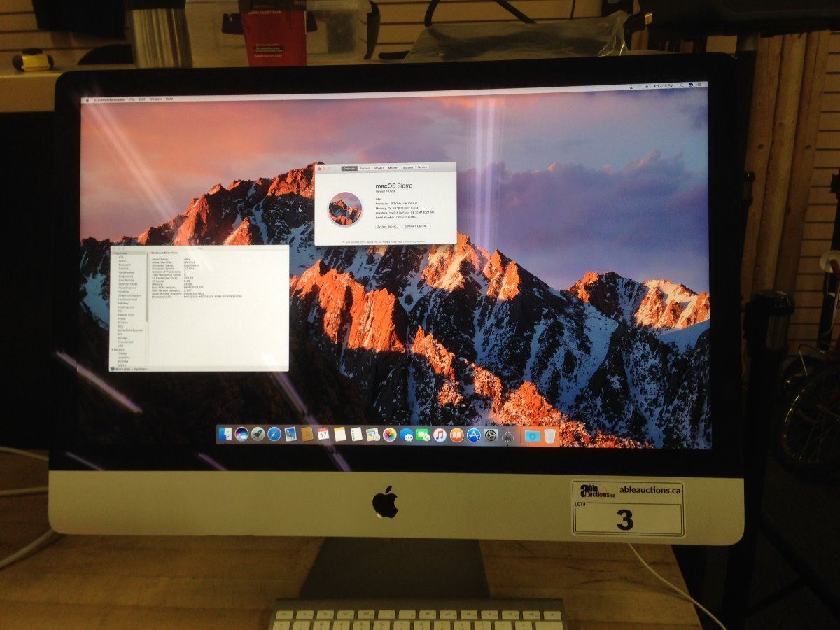Collapse the Network section in sidebar

click(x=113, y=349)
